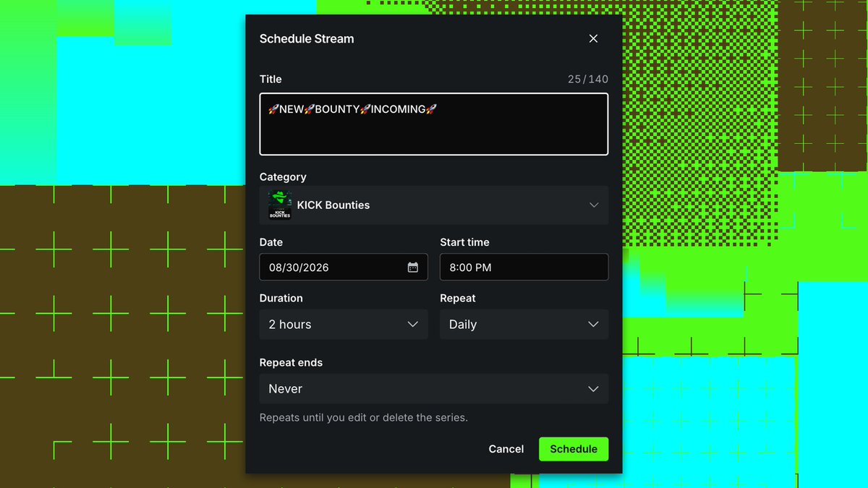
Task: Click the stream Title text box
Action: 434,124
